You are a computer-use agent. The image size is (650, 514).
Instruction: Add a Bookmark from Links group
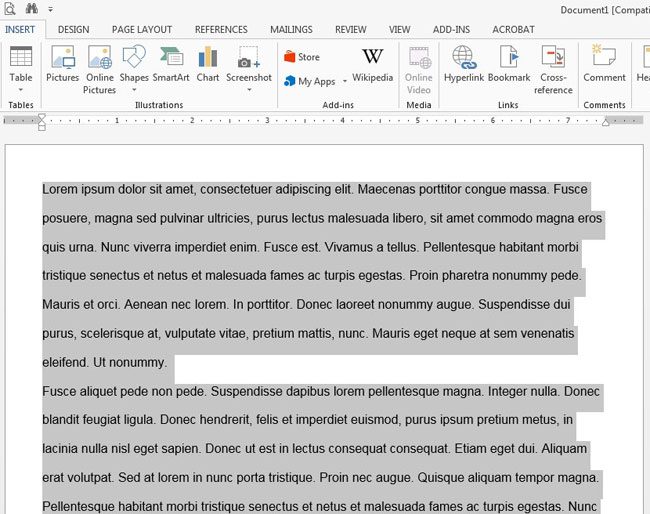[x=509, y=64]
